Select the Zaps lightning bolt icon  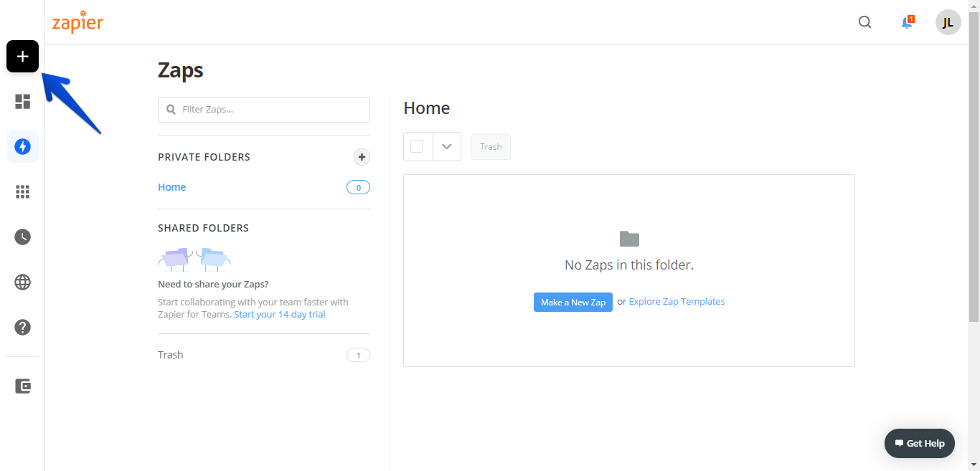[22, 147]
